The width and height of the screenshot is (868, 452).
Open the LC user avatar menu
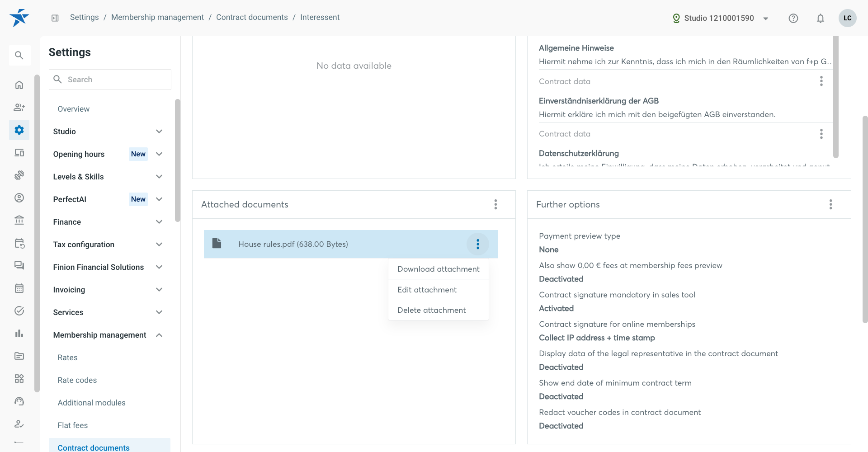click(848, 18)
